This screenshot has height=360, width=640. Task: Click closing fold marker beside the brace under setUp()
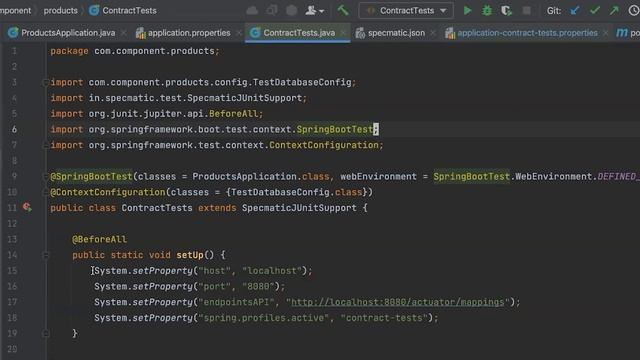[45, 333]
